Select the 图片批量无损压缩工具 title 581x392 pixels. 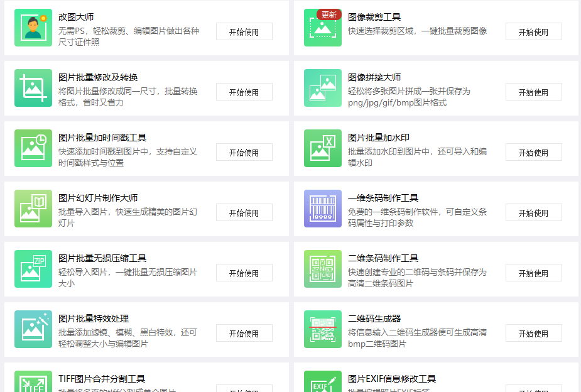[x=102, y=258]
